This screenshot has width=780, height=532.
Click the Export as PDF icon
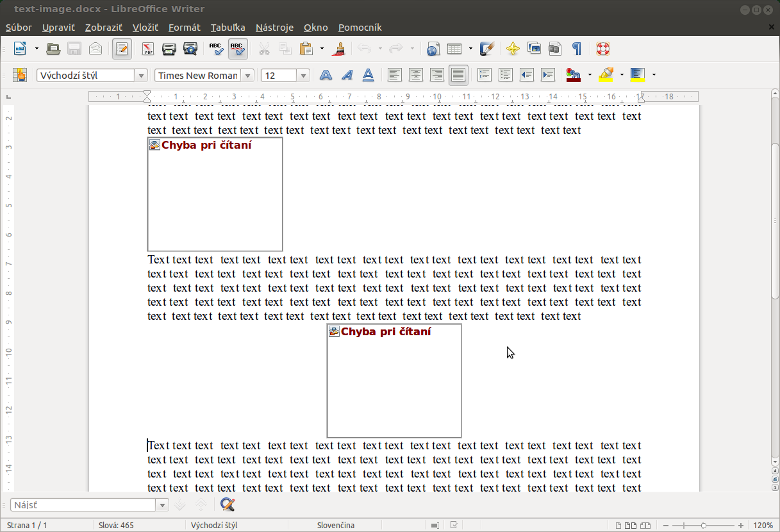148,49
